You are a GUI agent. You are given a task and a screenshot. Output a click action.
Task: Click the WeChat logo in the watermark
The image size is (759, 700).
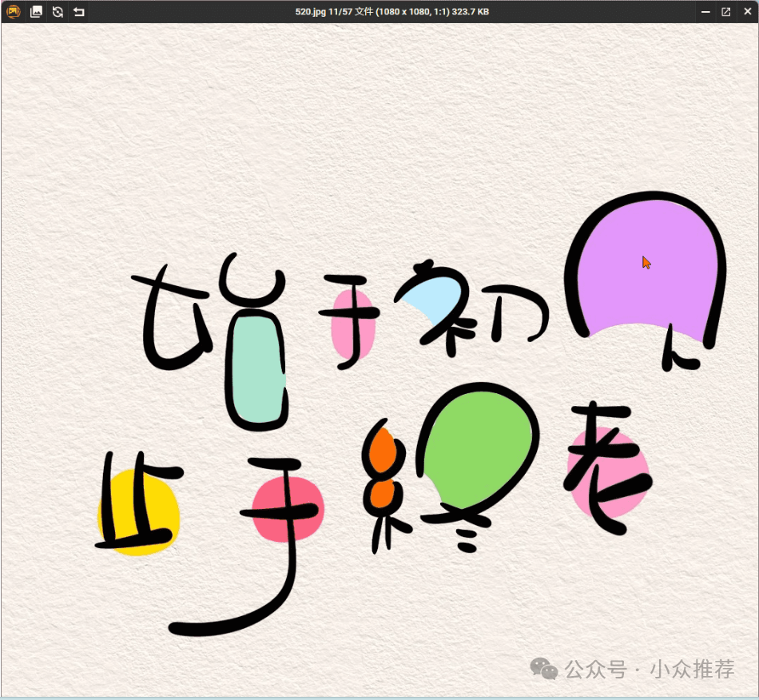click(546, 668)
